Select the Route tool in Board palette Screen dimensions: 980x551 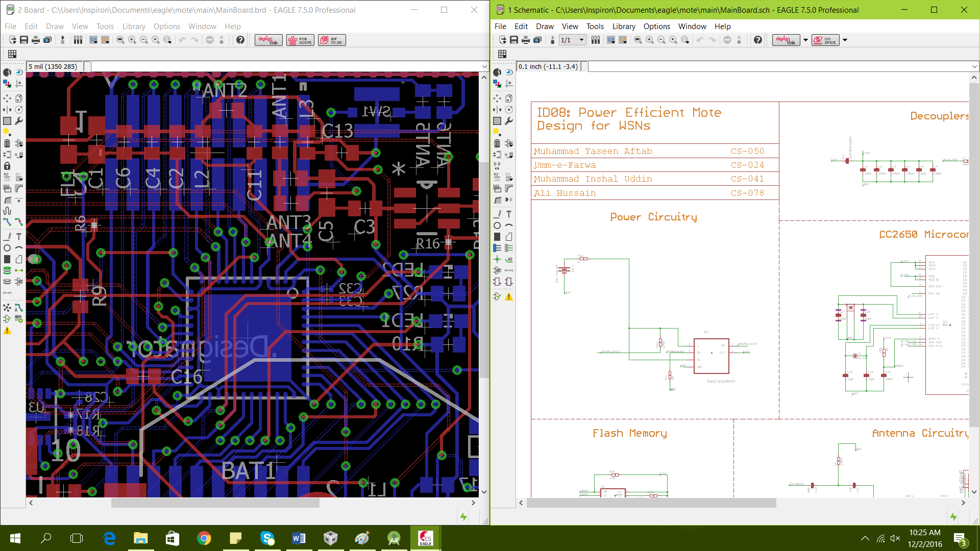pyautogui.click(x=7, y=222)
